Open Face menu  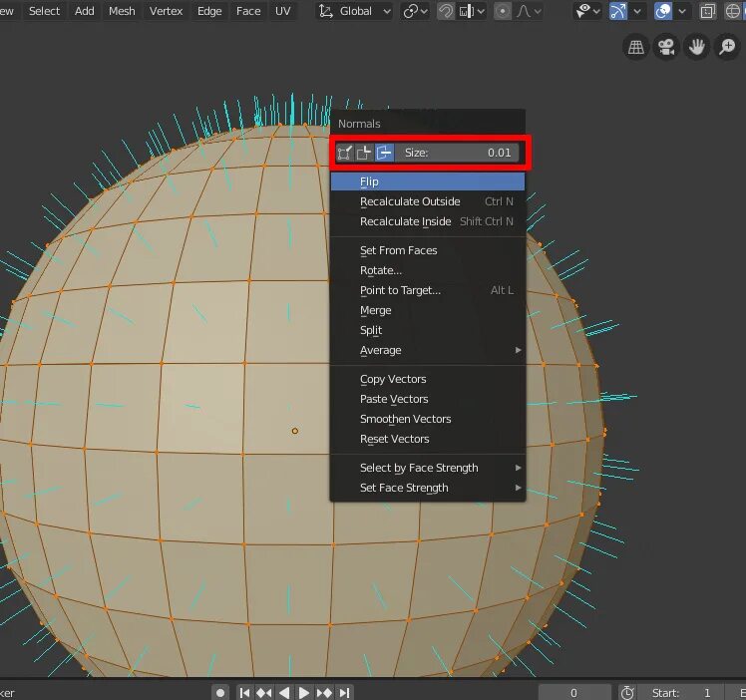(x=248, y=11)
